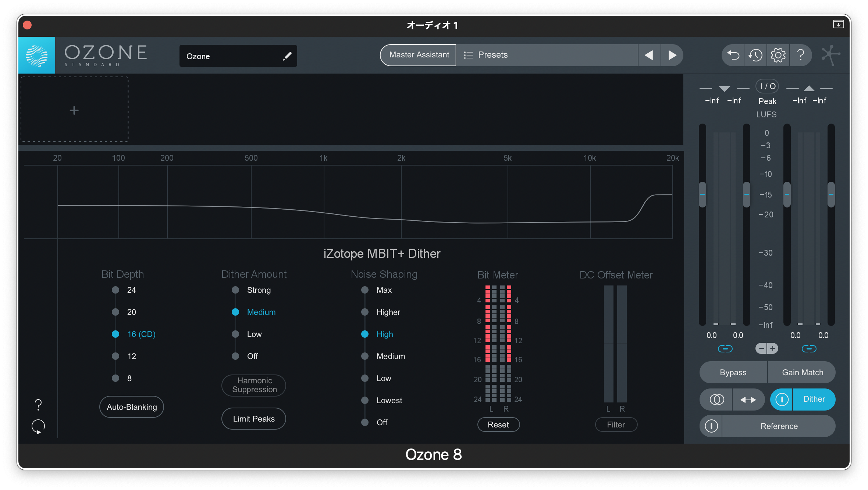Image resolution: width=868 pixels, height=490 pixels.
Task: Click the Peak meter type label
Action: 767,101
